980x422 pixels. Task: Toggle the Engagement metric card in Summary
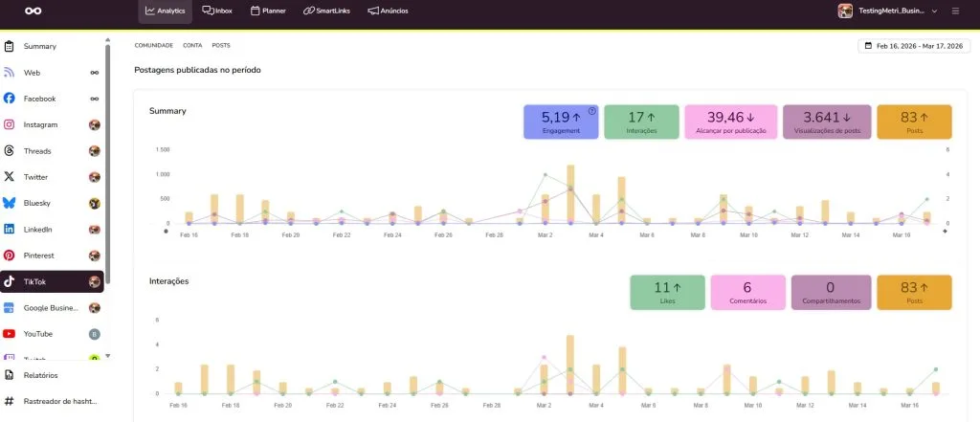coord(560,122)
